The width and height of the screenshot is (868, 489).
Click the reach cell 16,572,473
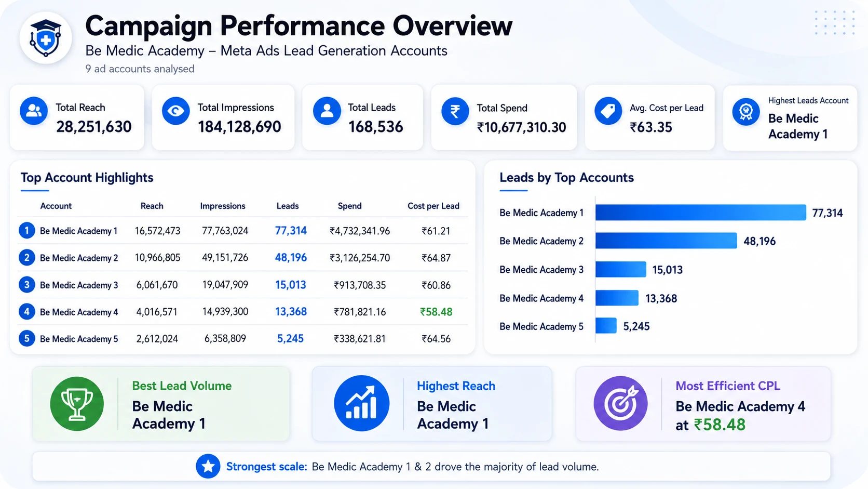click(x=157, y=231)
